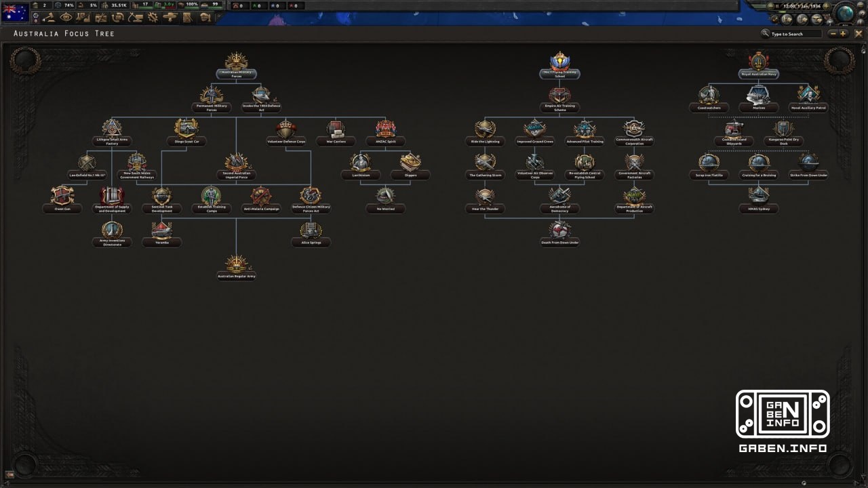The width and height of the screenshot is (868, 488).
Task: Select the Alice Springs focus
Action: tap(311, 234)
